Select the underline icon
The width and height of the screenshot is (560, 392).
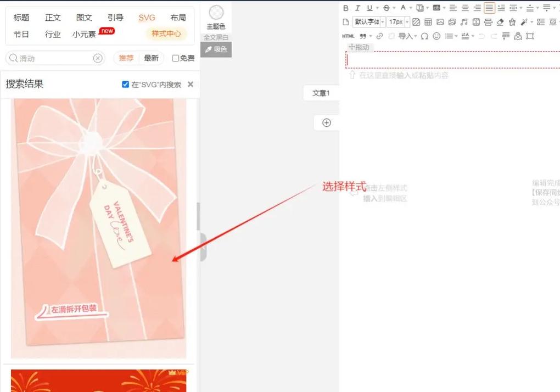[x=369, y=8]
